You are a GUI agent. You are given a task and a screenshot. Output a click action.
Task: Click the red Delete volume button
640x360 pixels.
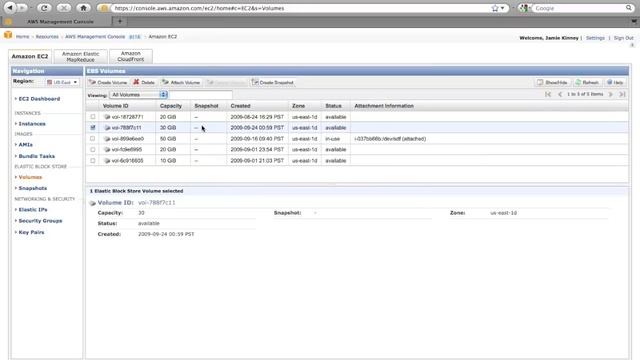pyautogui.click(x=144, y=82)
